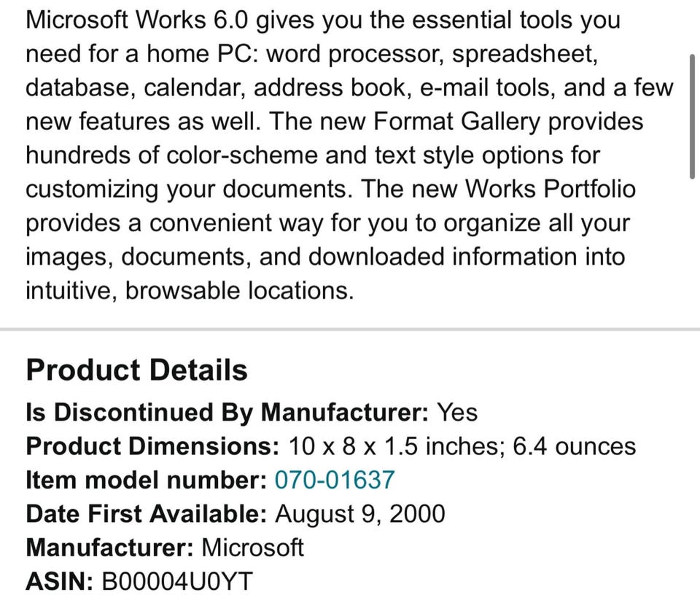This screenshot has width=700, height=611.
Task: Click the Date First Available label
Action: [x=146, y=514]
